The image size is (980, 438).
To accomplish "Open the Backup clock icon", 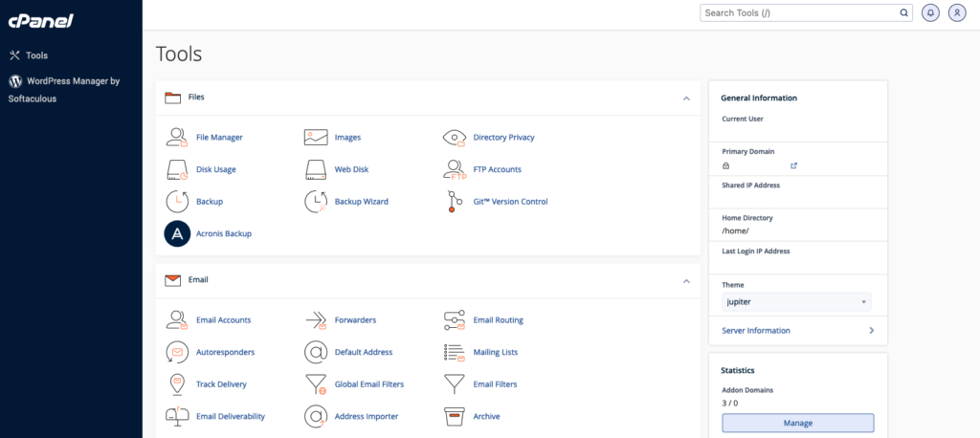I will click(177, 202).
